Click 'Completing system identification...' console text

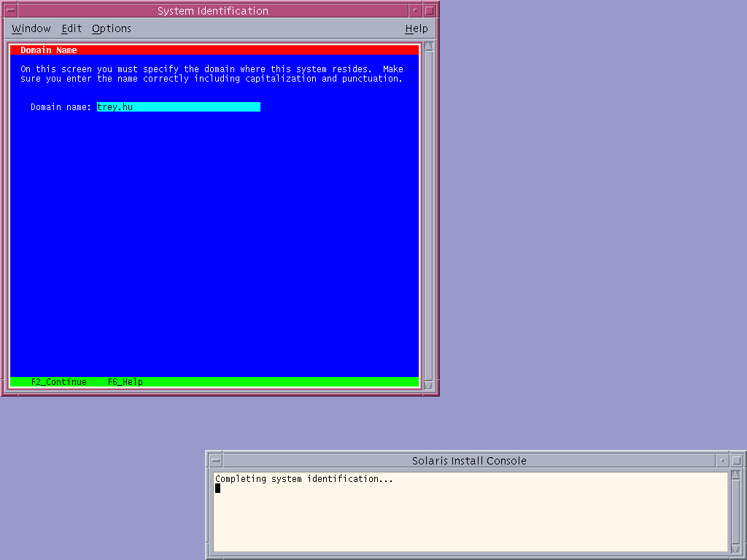pyautogui.click(x=304, y=479)
